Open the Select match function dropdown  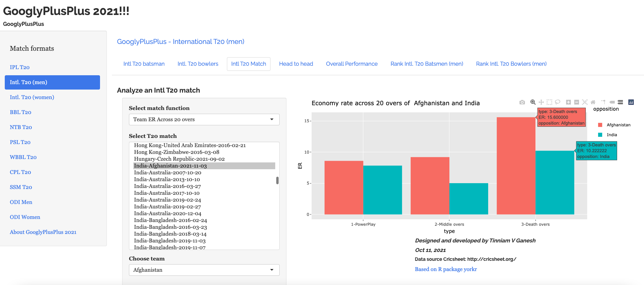click(x=204, y=120)
